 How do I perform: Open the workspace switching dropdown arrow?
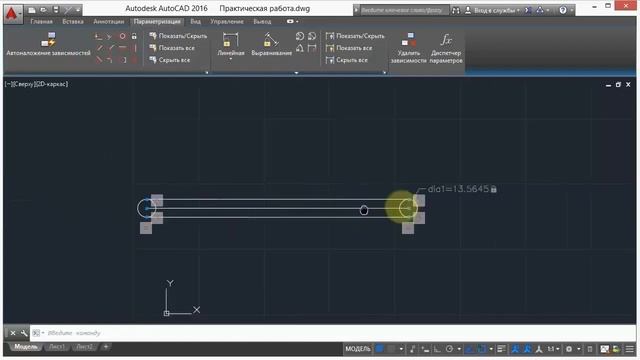578,349
